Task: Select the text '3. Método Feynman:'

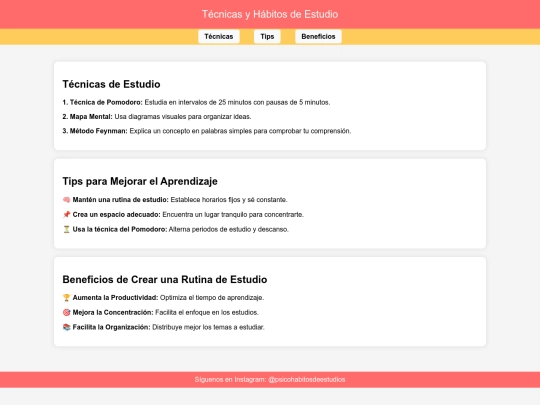Action: click(95, 131)
